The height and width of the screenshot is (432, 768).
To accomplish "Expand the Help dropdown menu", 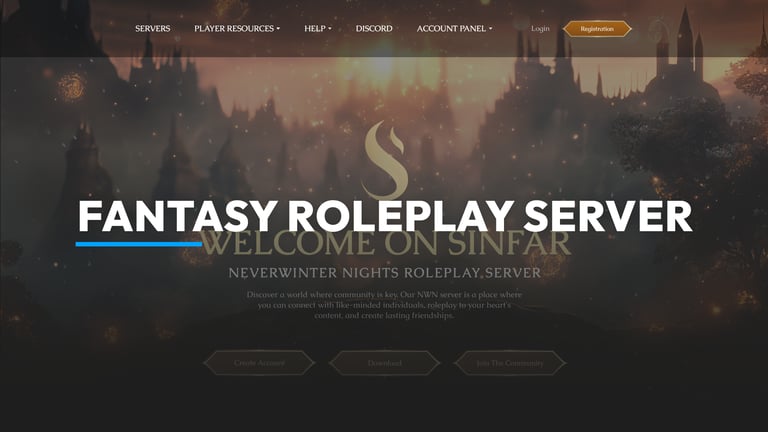I will [x=318, y=28].
